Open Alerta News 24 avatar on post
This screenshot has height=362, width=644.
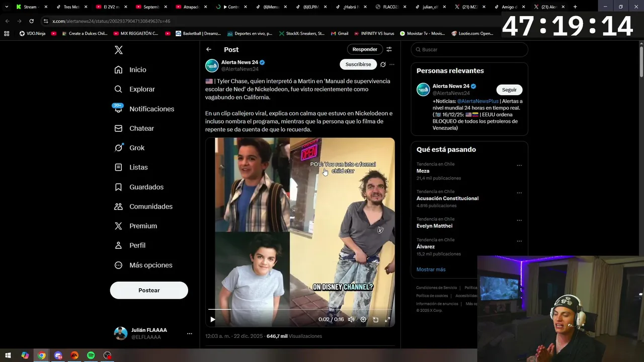212,65
